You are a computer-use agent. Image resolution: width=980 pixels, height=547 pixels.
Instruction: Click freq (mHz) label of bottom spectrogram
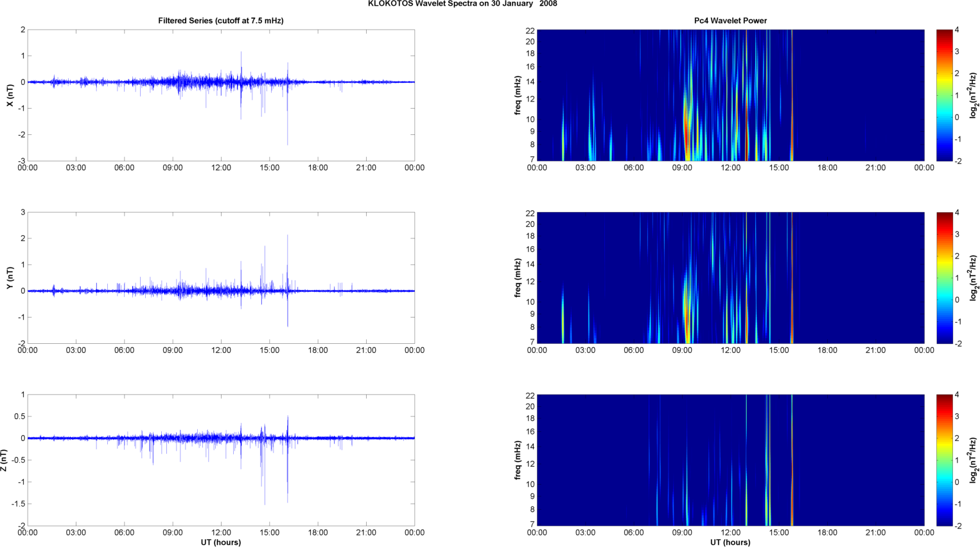coord(518,460)
